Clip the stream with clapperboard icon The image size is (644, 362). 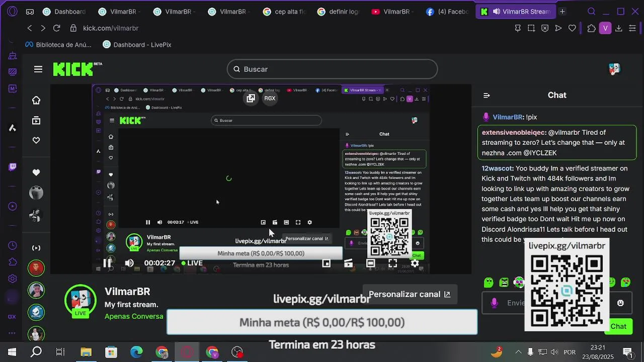coord(348,263)
